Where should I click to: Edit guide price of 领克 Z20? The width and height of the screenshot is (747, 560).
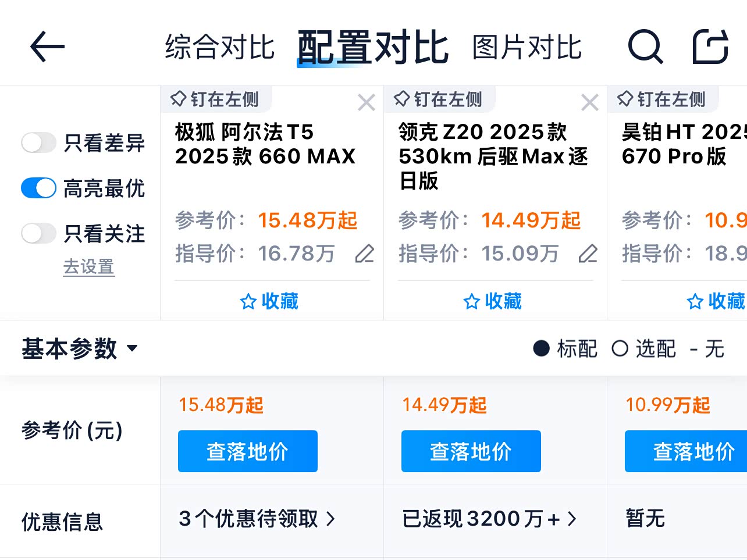pos(588,254)
